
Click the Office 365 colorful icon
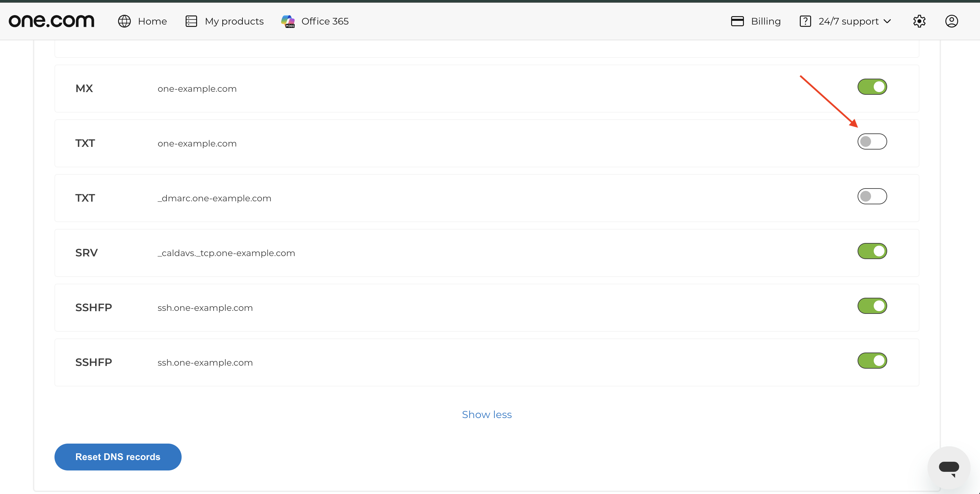click(x=288, y=21)
